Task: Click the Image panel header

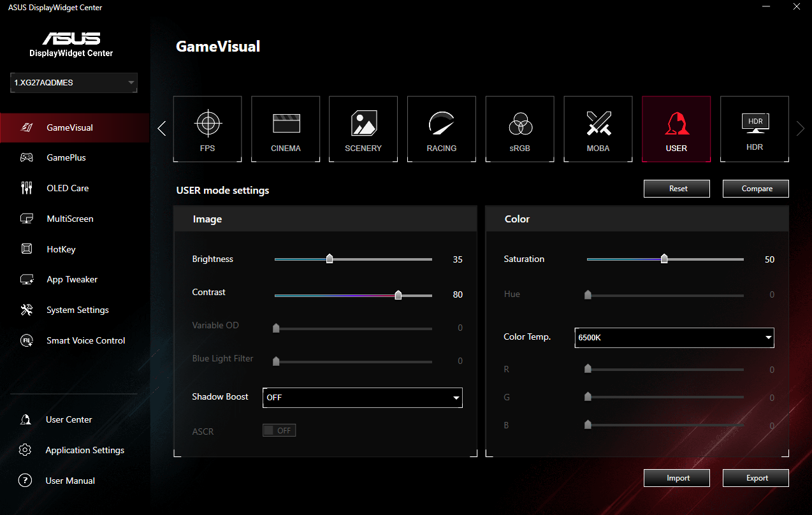Action: 325,219
